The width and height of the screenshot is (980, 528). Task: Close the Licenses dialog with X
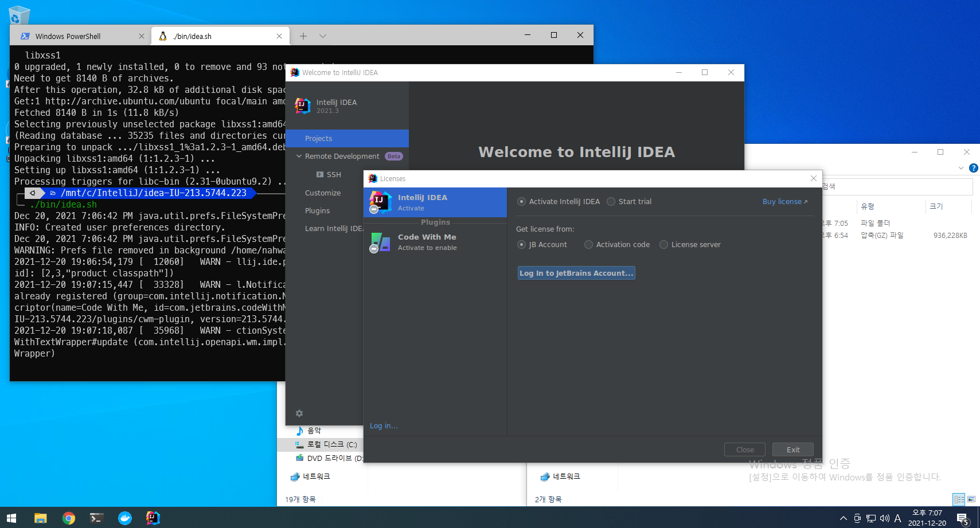pyautogui.click(x=813, y=178)
